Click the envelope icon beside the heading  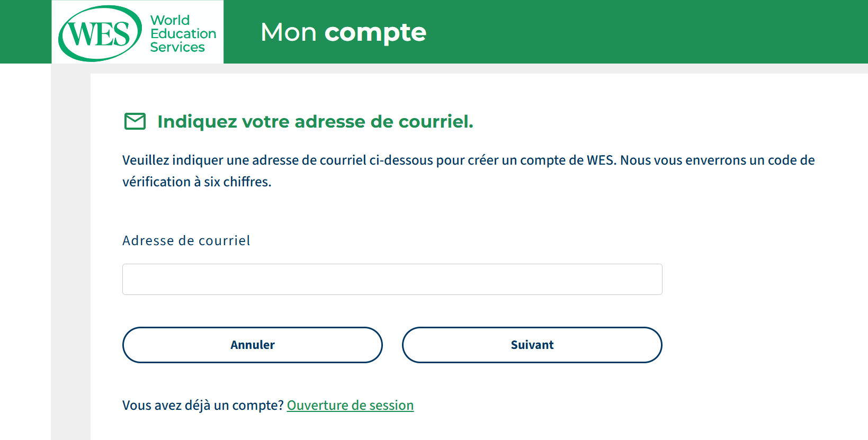(135, 121)
